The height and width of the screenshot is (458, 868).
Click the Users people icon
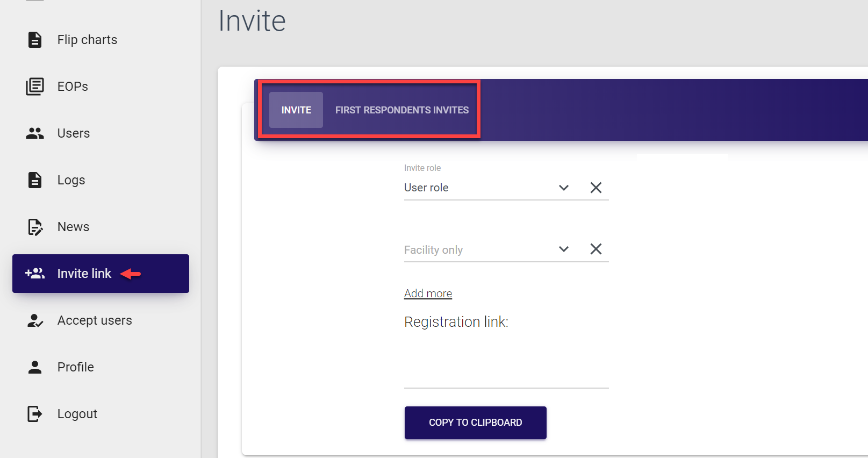click(x=35, y=133)
